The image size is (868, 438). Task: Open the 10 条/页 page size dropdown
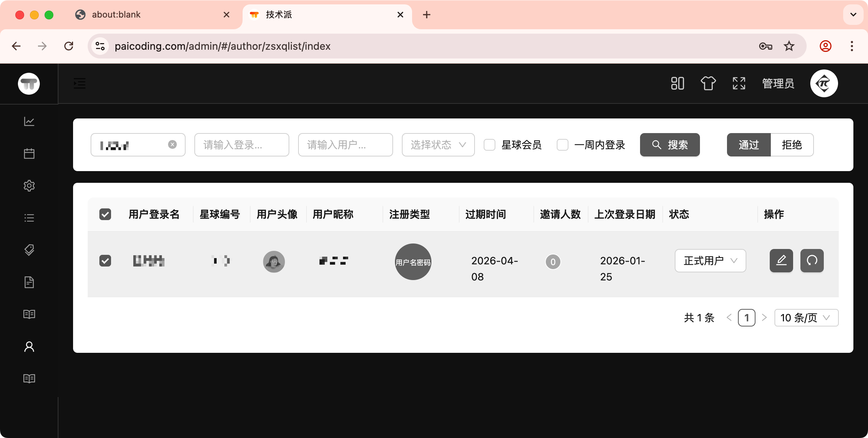click(806, 318)
